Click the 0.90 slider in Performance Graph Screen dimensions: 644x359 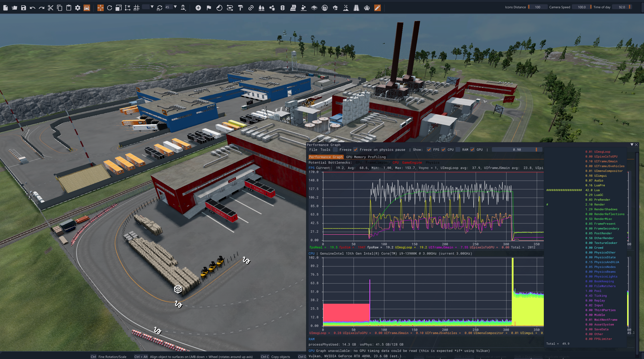coord(517,150)
